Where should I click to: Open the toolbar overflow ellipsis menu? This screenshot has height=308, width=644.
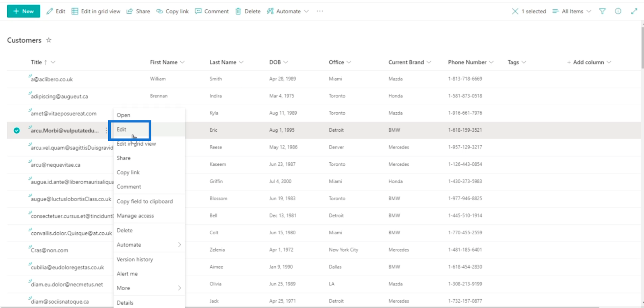pyautogui.click(x=320, y=11)
